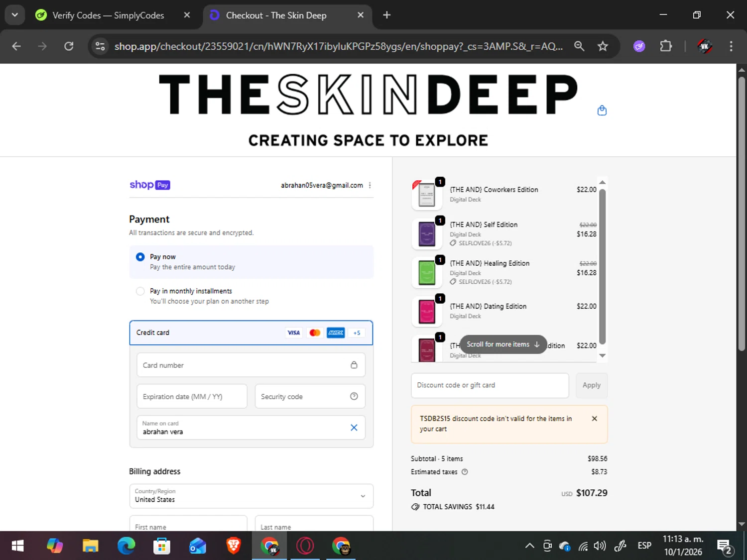Focus the Discount code or gift card field
747x560 pixels.
point(490,385)
